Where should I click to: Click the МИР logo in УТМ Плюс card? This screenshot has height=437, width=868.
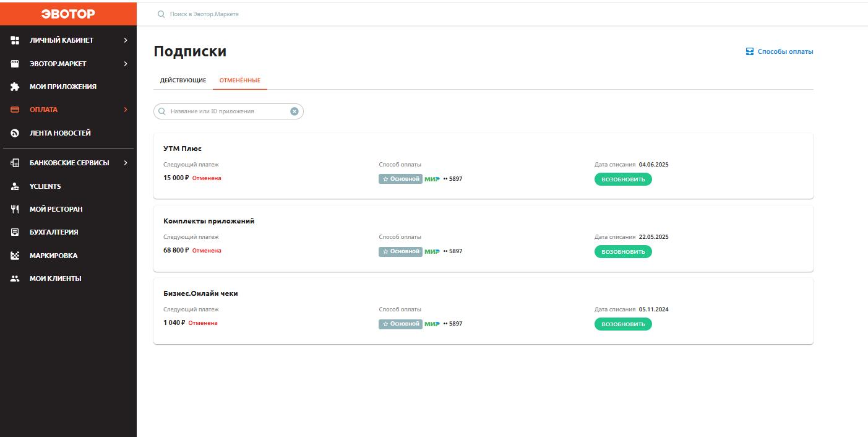coord(432,179)
